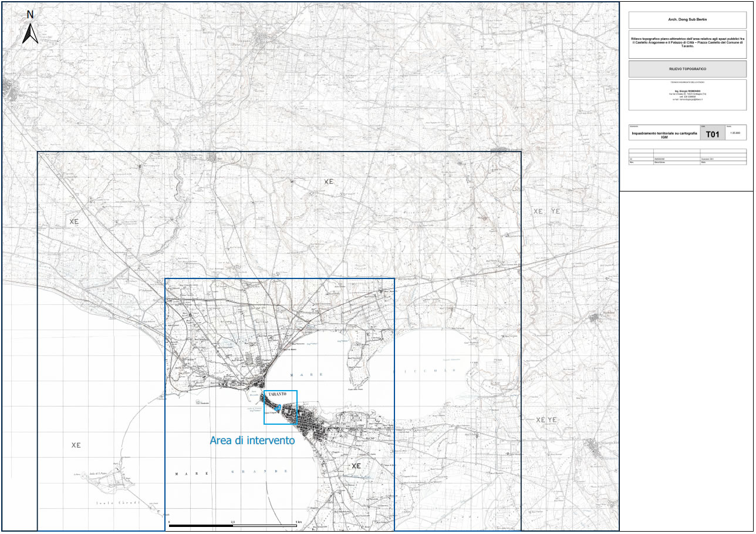Expand the RILIEVO TOPOGRAFICO shaded header

[687, 69]
